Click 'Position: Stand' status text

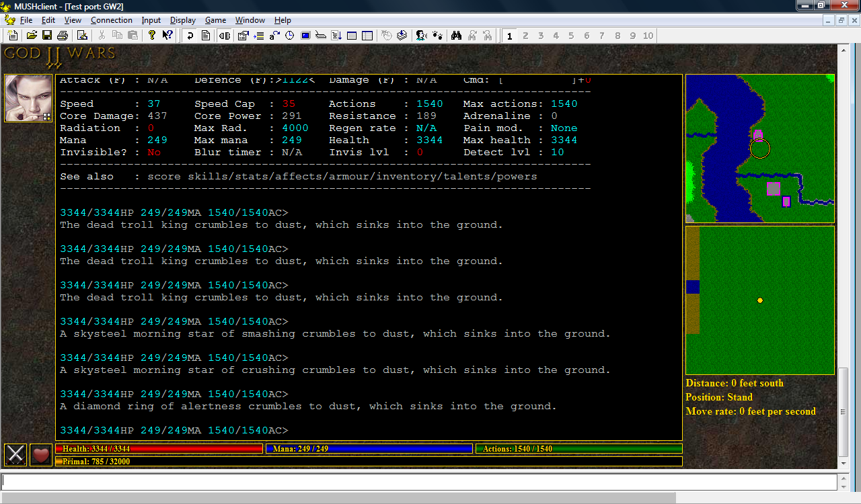click(x=719, y=397)
